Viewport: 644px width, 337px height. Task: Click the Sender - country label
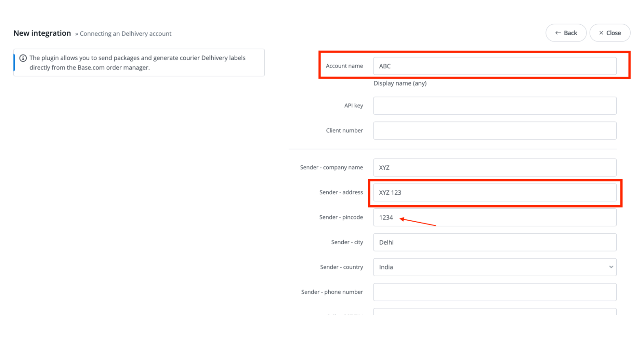[341, 267]
